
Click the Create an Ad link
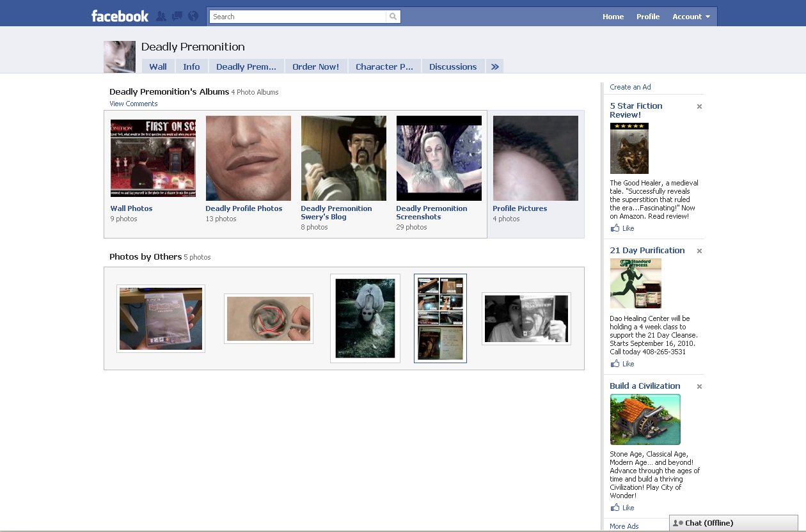630,87
